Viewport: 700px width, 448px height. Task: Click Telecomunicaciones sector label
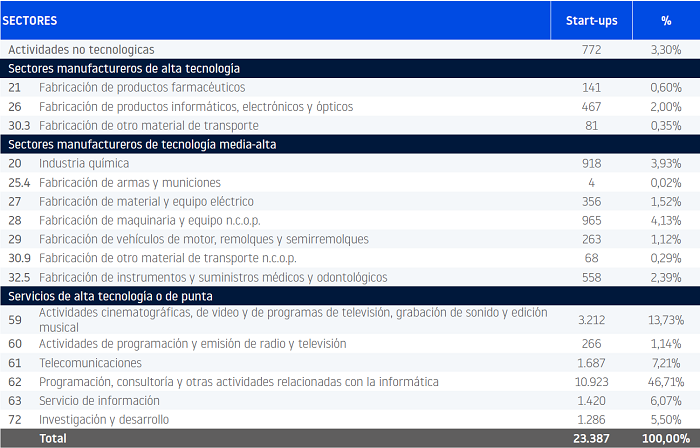point(91,363)
